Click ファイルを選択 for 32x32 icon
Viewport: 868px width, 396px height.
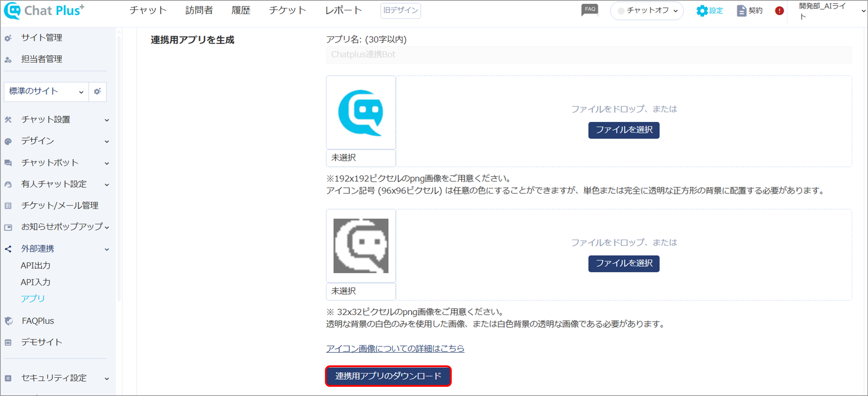(x=624, y=264)
